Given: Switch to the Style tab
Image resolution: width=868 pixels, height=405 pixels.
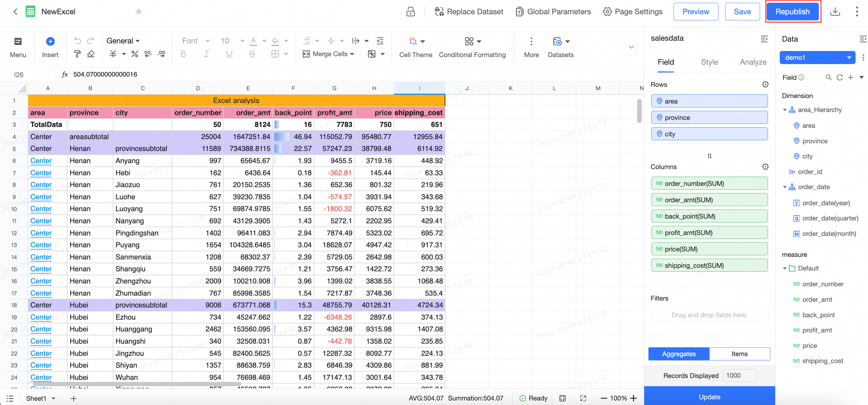Looking at the screenshot, I should 709,62.
